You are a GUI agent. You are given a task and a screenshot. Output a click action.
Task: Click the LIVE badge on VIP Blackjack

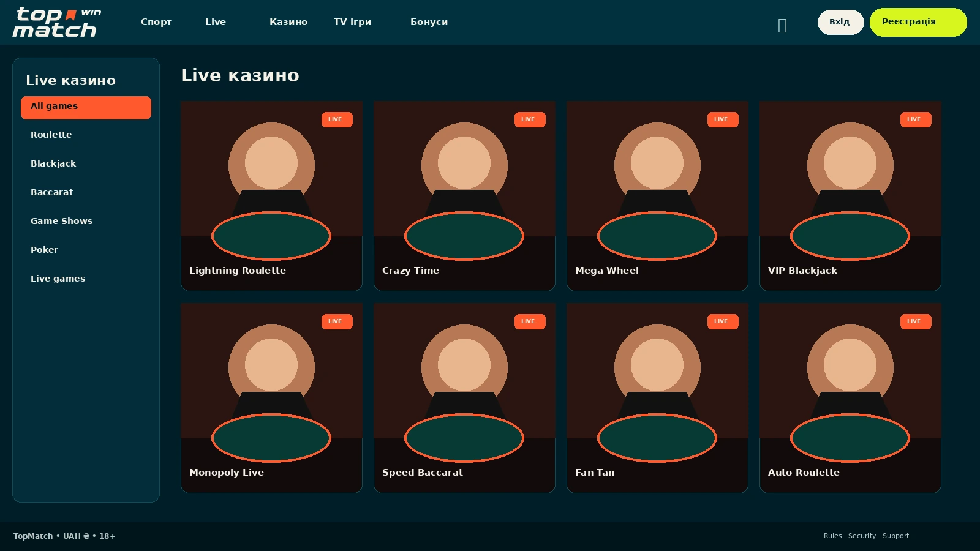point(916,119)
